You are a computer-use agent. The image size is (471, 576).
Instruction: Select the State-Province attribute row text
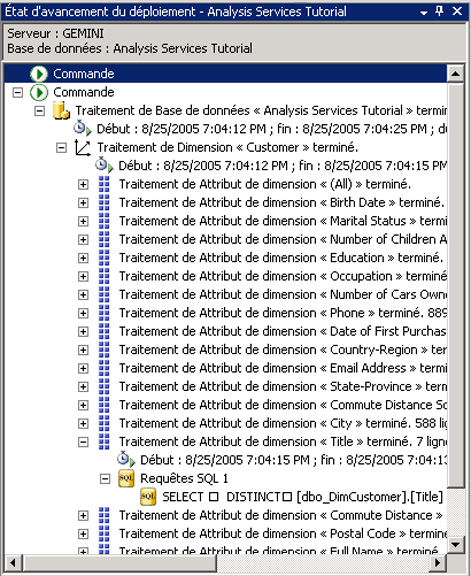pyautogui.click(x=283, y=386)
